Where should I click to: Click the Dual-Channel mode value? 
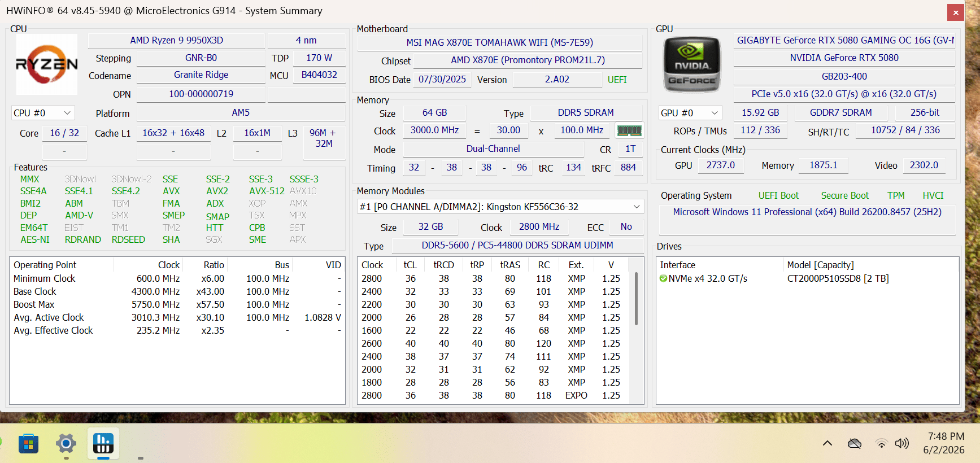click(x=493, y=149)
